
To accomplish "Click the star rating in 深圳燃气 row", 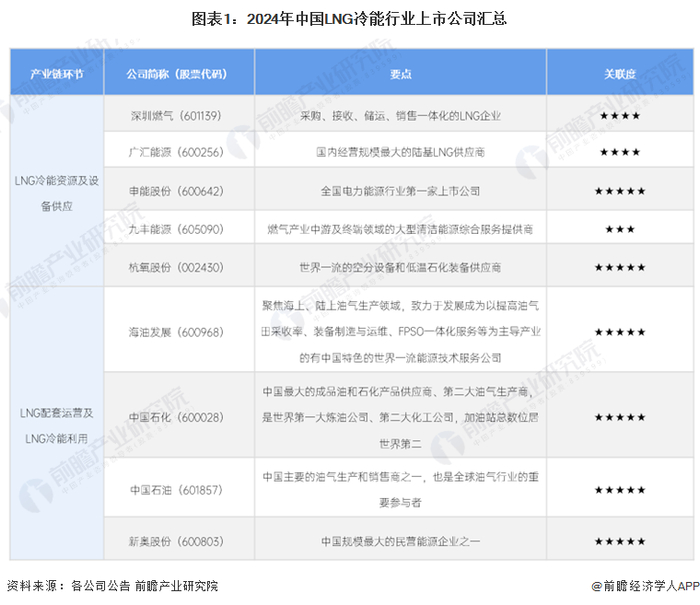I will [620, 116].
